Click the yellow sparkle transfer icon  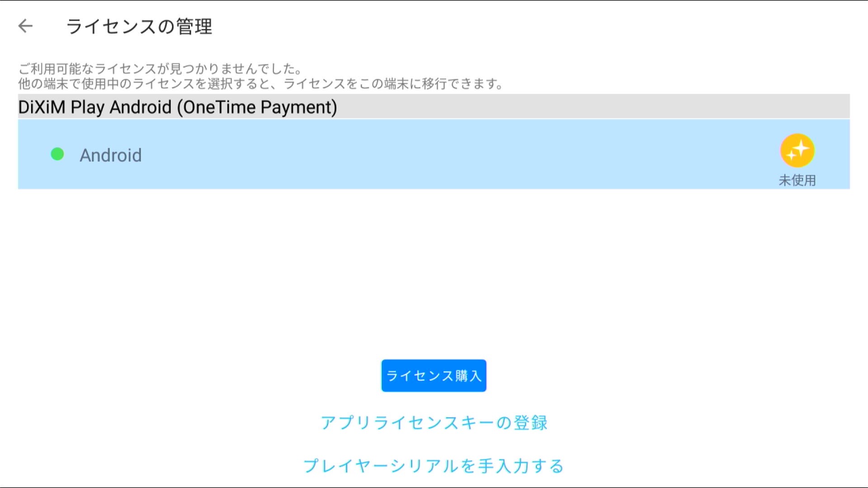coord(797,150)
